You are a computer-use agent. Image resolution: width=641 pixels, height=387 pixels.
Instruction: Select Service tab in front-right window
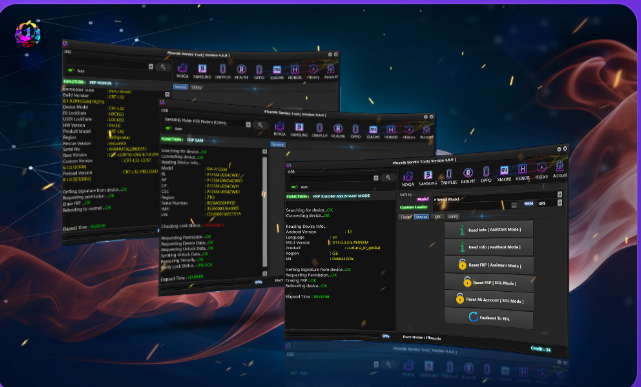point(421,217)
